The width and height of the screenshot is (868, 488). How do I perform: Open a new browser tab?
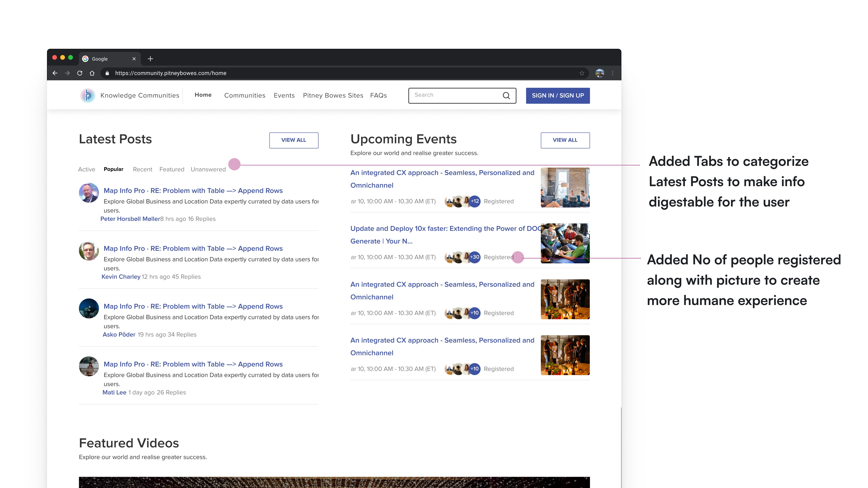pyautogui.click(x=150, y=59)
